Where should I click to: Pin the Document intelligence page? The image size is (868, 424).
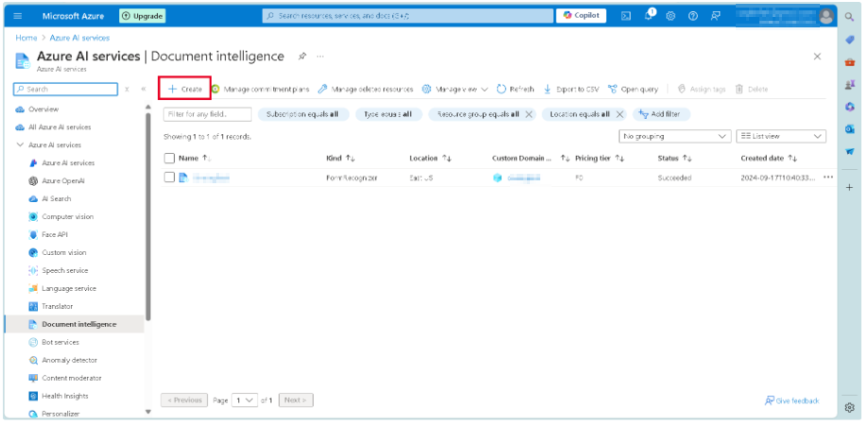pyautogui.click(x=301, y=57)
